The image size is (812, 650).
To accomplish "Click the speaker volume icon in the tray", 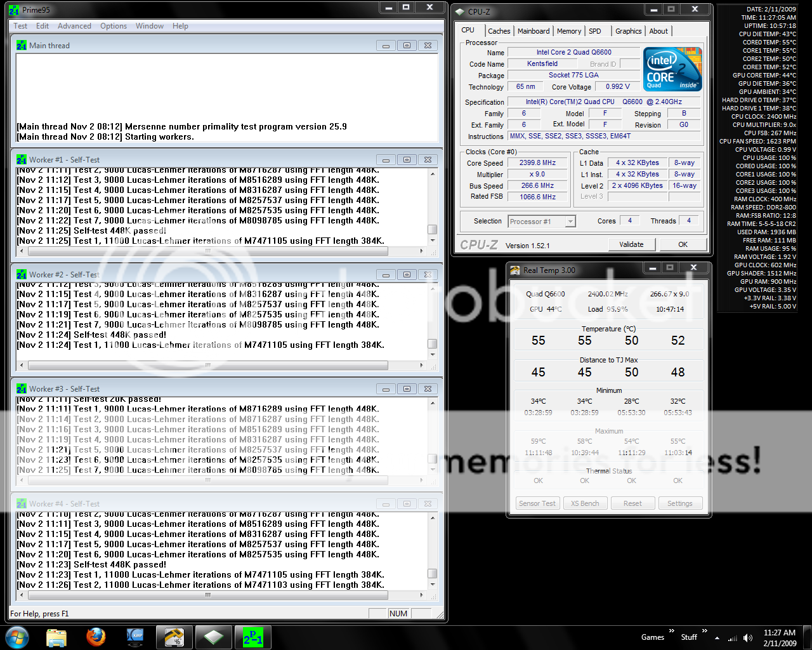I will coord(749,637).
